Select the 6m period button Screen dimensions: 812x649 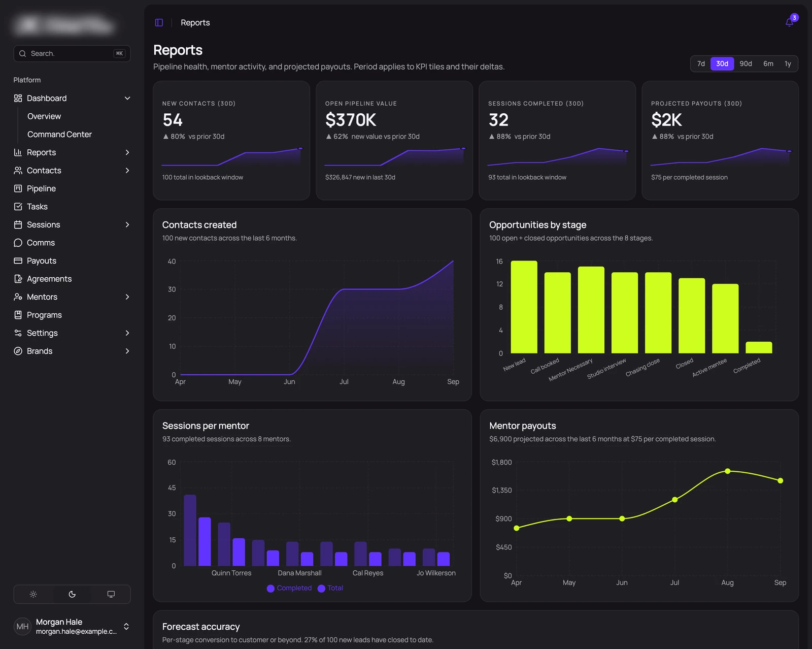click(768, 63)
